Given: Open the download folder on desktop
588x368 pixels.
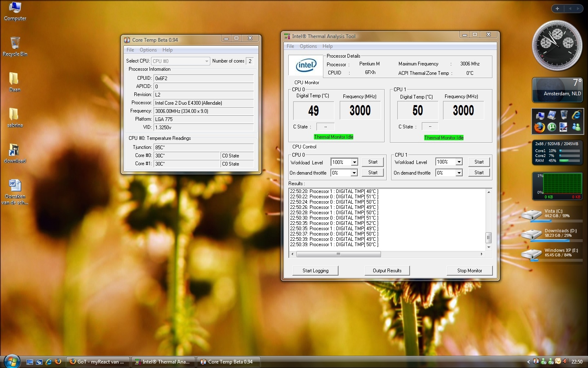Looking at the screenshot, I should coord(15,150).
